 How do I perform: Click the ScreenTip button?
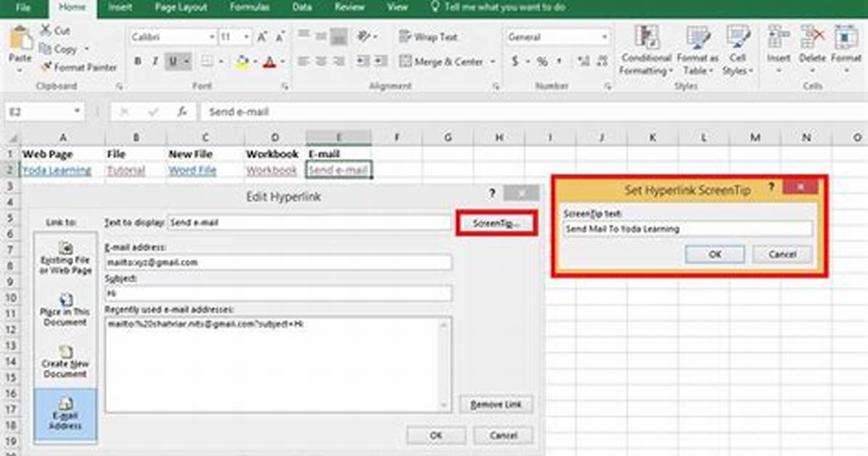point(496,223)
